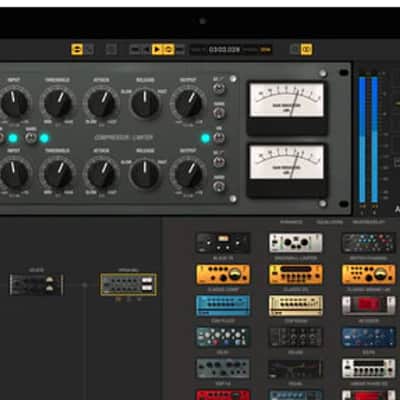Click the magnifier search icon in the toolbar
This screenshot has height=400, width=400.
click(x=295, y=50)
